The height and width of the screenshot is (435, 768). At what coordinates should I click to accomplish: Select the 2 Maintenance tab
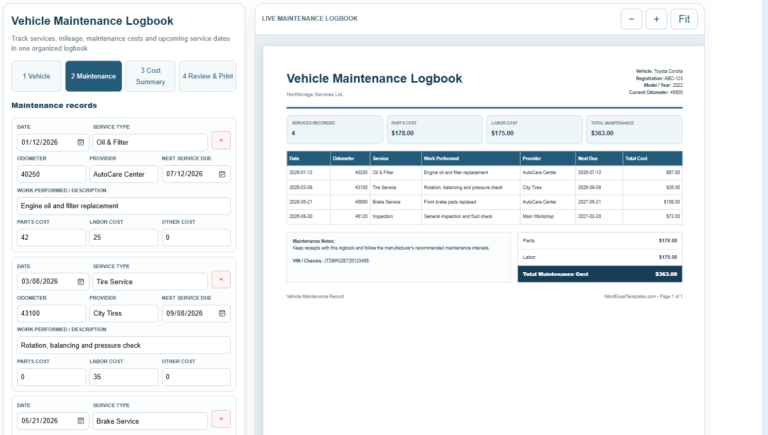coord(94,76)
